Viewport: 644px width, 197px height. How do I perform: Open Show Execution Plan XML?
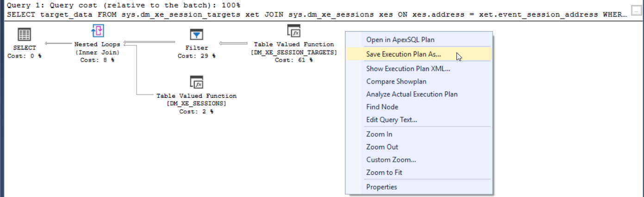408,69
